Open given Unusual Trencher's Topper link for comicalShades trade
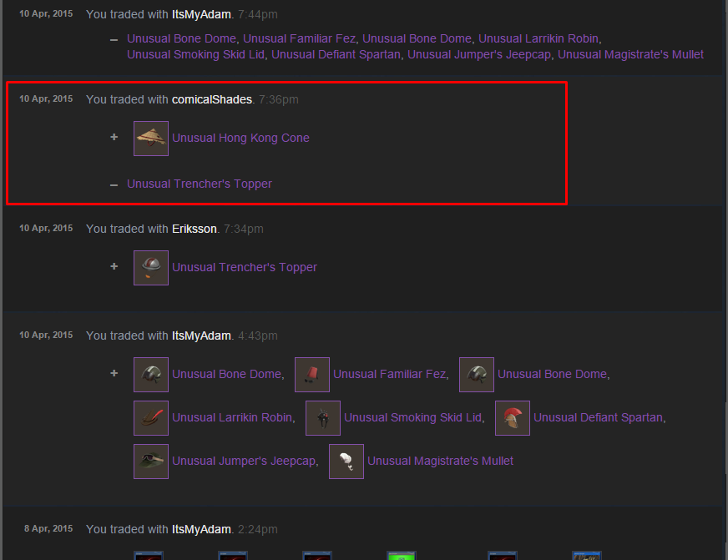Image resolution: width=728 pixels, height=560 pixels. click(200, 184)
